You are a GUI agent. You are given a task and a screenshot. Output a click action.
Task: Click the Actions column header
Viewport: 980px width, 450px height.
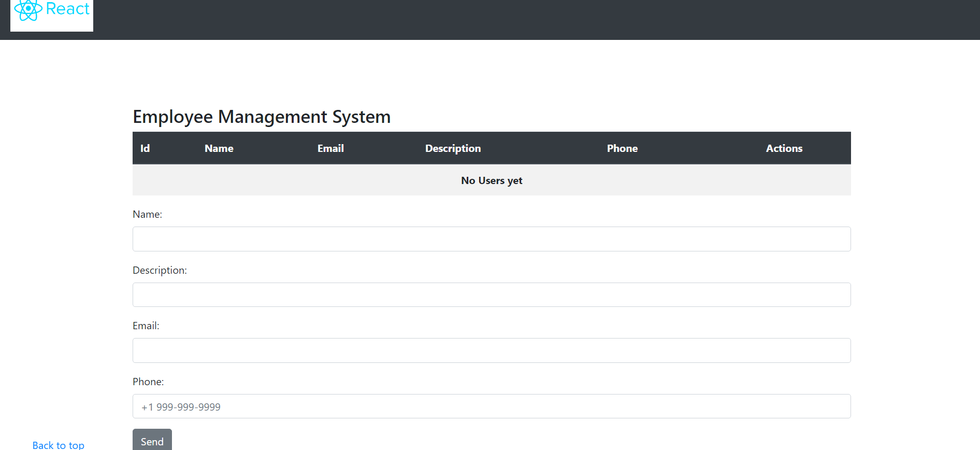784,148
